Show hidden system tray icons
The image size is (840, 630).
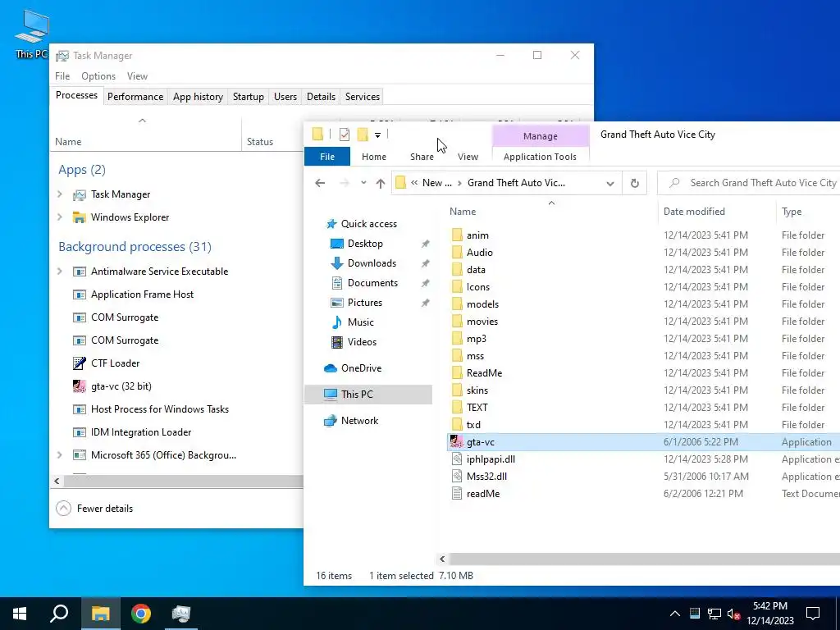tap(675, 614)
